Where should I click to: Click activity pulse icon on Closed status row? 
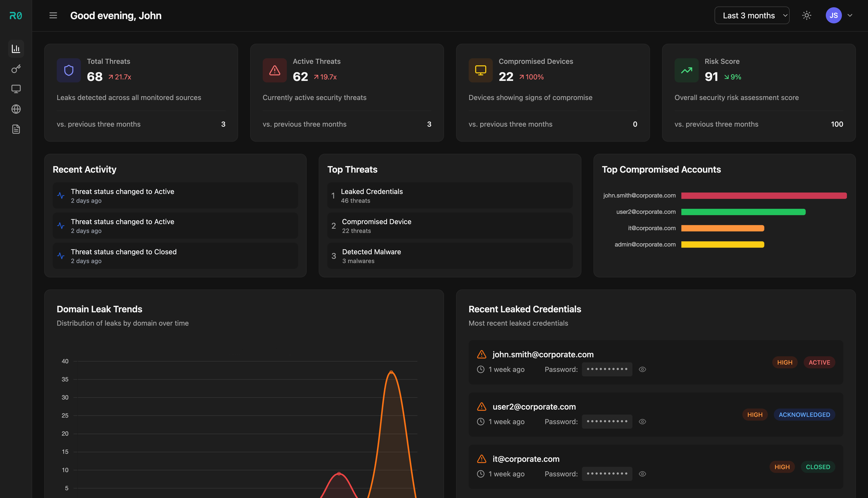[x=61, y=256]
